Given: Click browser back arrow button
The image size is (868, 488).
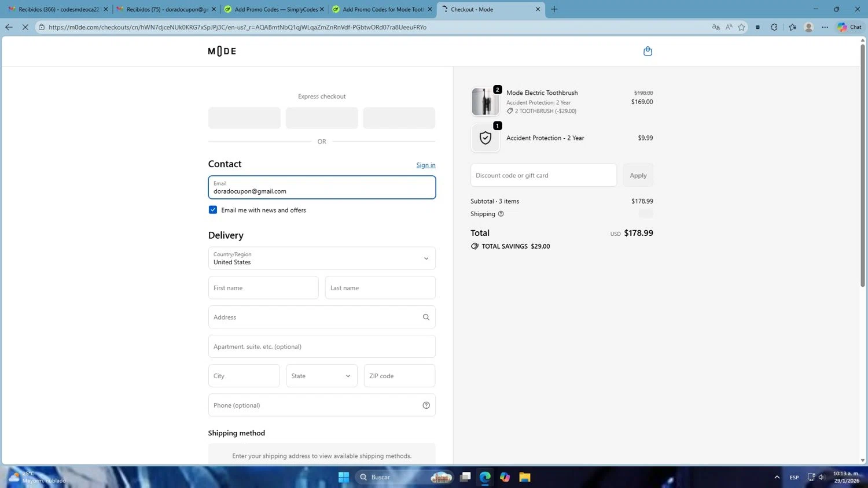Looking at the screenshot, I should tap(9, 27).
